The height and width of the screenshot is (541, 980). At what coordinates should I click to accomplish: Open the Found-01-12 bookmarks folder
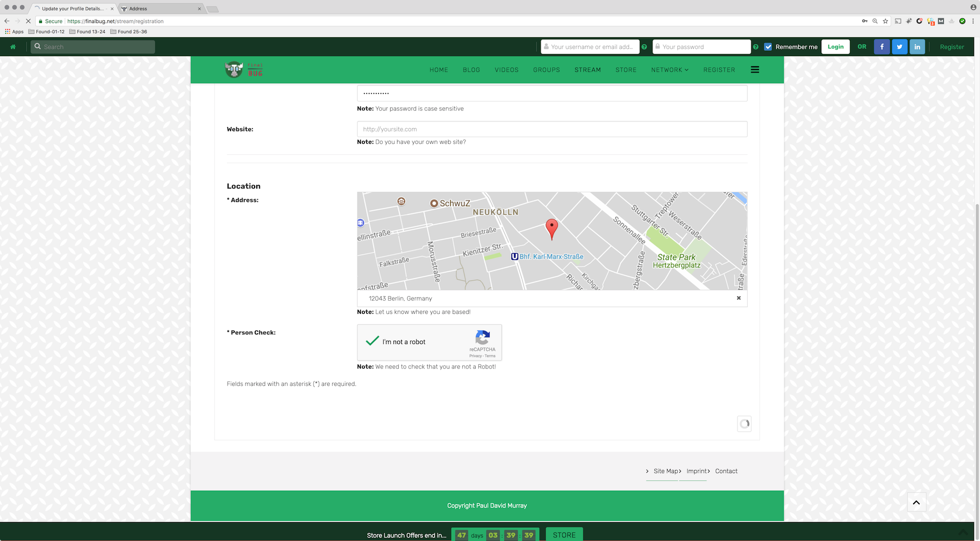click(46, 32)
